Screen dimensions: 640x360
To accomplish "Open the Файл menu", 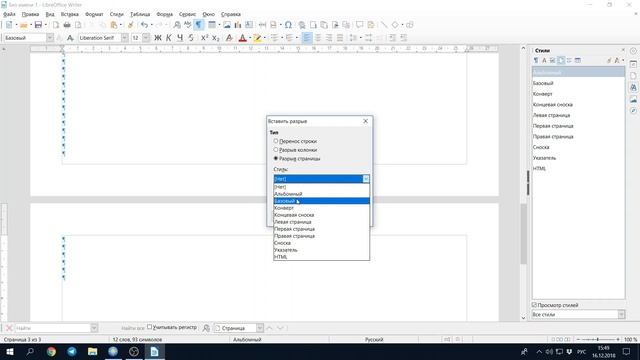I will click(9, 14).
